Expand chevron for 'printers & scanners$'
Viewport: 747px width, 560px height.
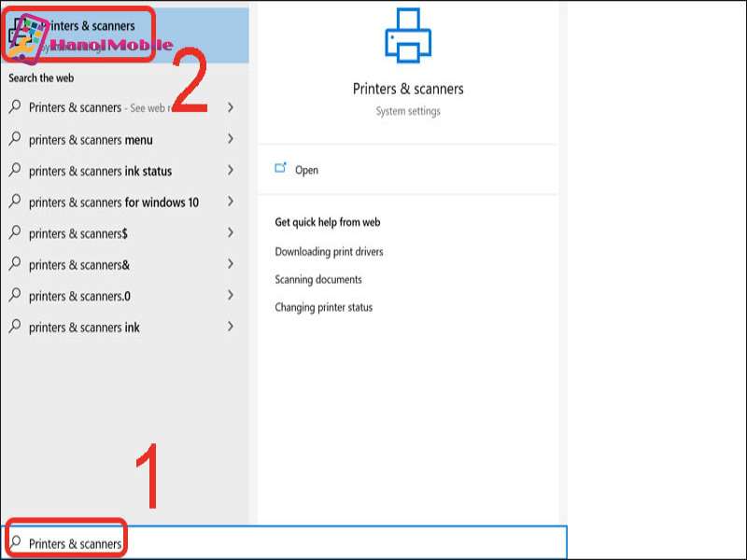pos(231,232)
